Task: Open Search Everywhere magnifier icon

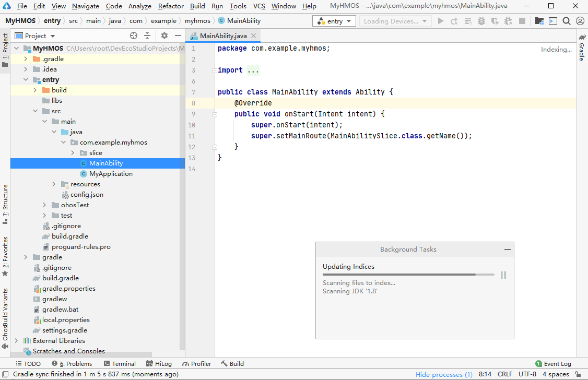Action: [x=567, y=21]
